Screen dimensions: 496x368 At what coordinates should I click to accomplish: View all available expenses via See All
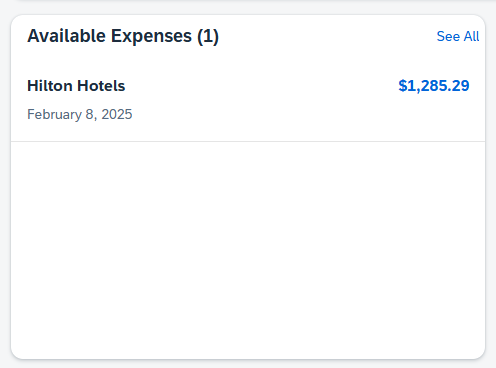[458, 36]
